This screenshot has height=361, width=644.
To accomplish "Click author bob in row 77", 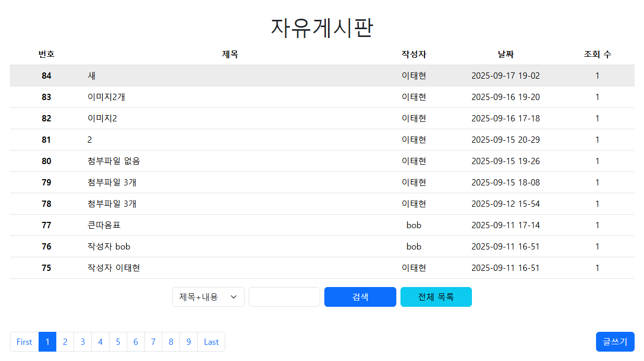I will [414, 225].
